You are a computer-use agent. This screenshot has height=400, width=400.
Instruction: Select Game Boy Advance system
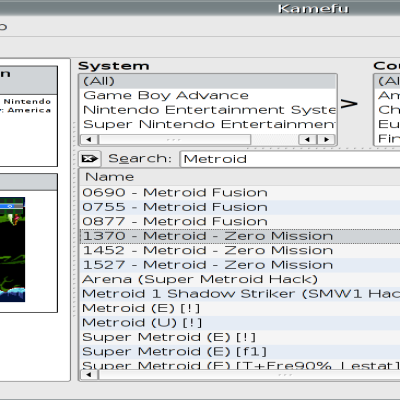[x=208, y=95]
